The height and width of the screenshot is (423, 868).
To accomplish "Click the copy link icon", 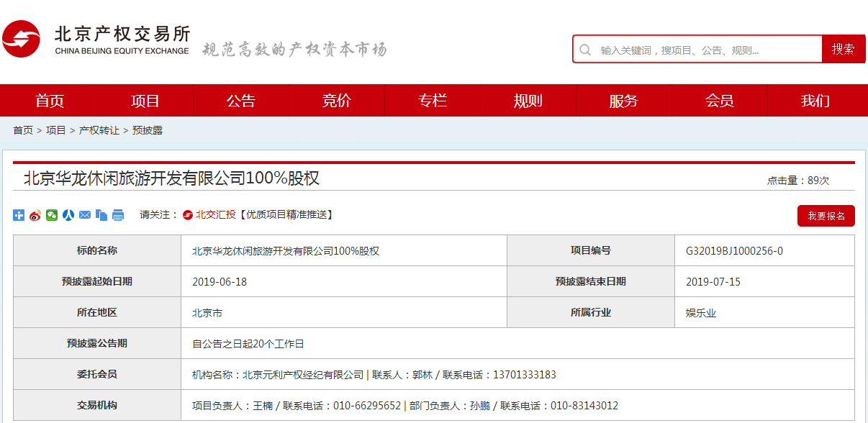I will tap(101, 215).
